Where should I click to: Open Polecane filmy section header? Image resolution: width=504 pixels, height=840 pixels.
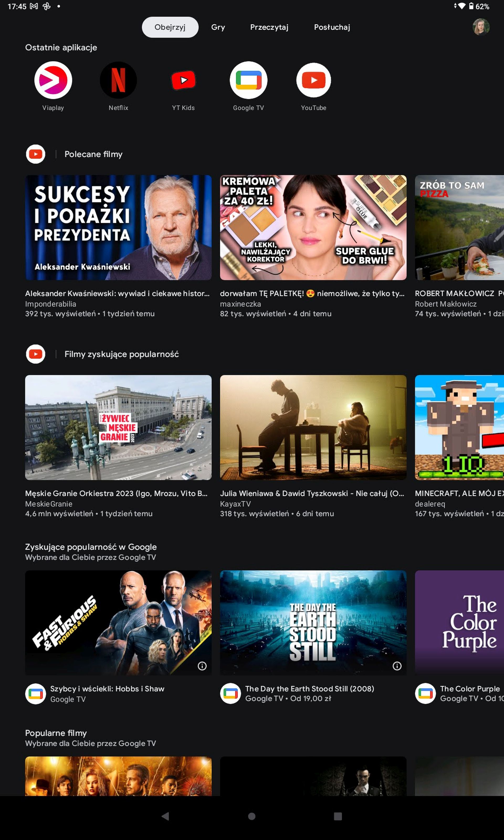point(93,154)
